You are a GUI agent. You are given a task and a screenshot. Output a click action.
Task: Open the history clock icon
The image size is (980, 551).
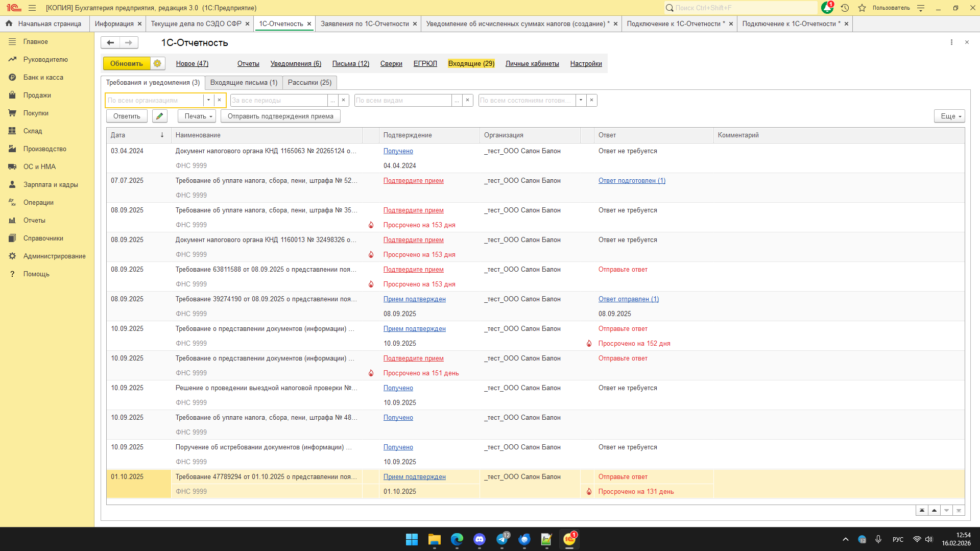845,8
